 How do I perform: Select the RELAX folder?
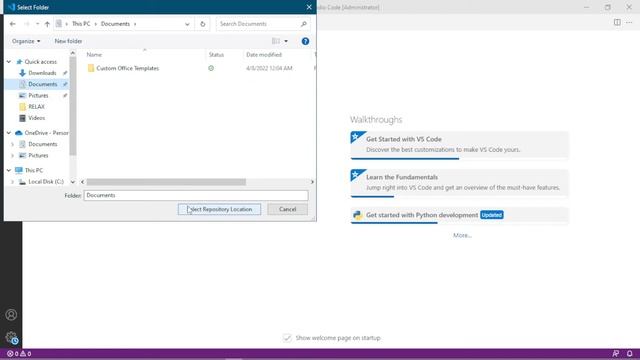36,107
